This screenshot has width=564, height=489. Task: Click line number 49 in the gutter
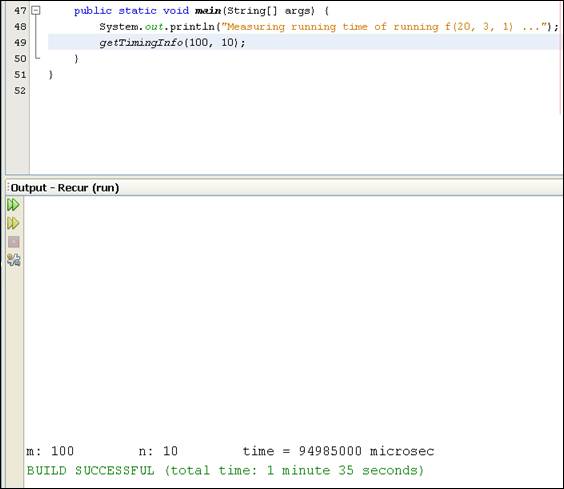click(x=20, y=42)
